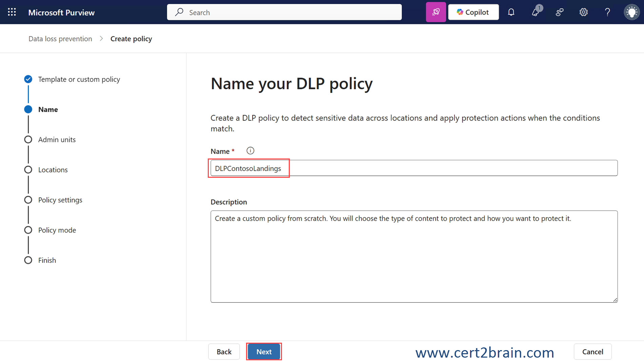
Task: Open the Settings gear
Action: (583, 12)
